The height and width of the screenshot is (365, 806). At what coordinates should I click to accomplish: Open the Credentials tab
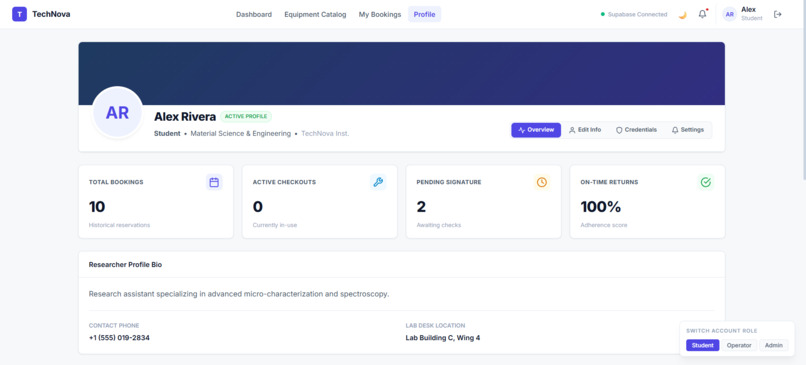(x=636, y=130)
